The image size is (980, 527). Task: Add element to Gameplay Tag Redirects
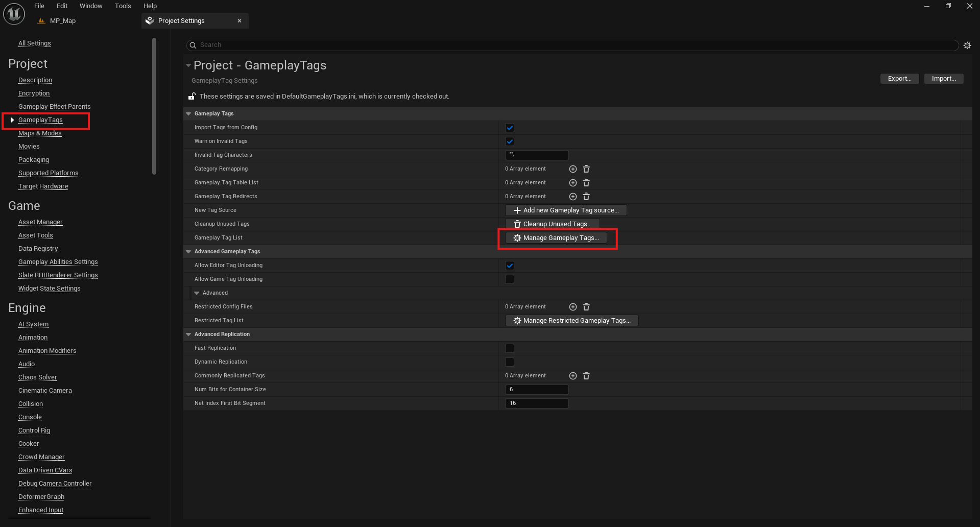573,197
